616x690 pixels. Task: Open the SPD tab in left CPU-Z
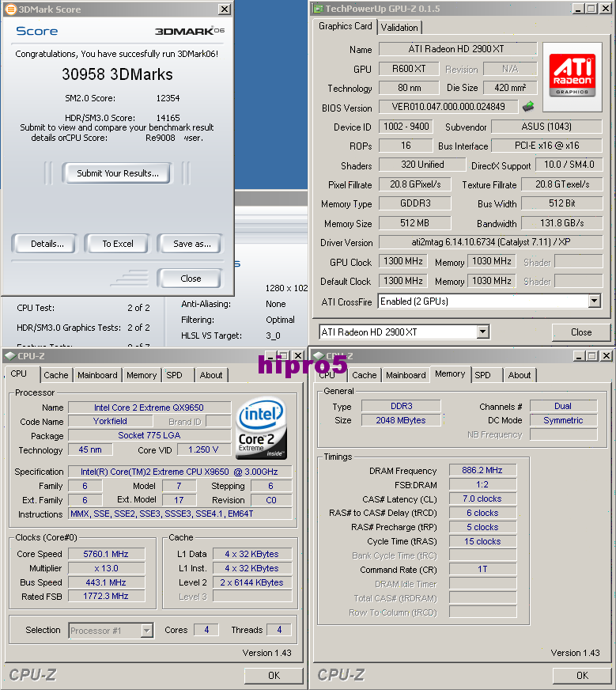click(174, 375)
